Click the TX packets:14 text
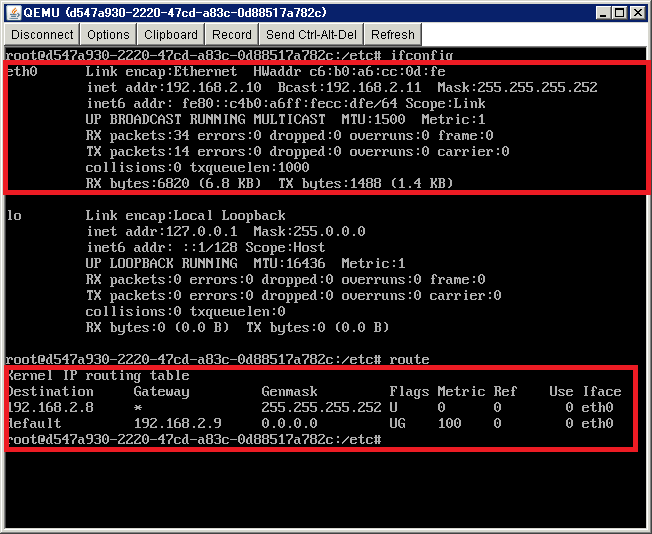 [138, 151]
